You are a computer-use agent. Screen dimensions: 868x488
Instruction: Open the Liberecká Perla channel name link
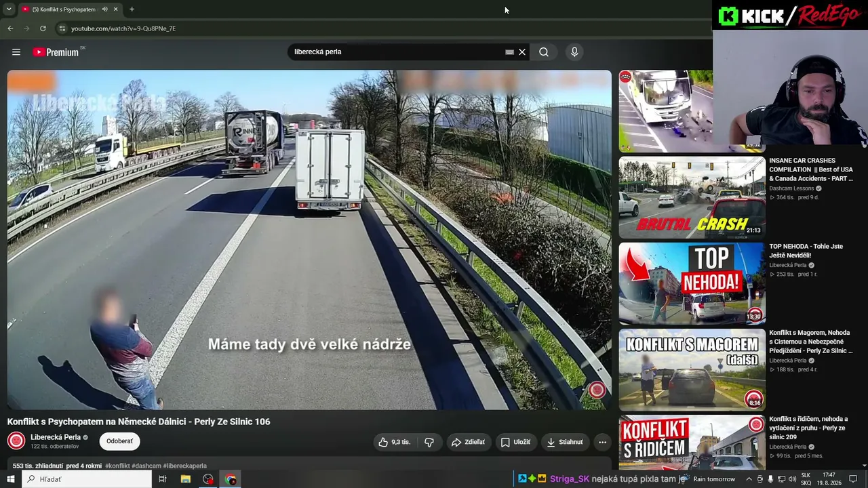(56, 437)
